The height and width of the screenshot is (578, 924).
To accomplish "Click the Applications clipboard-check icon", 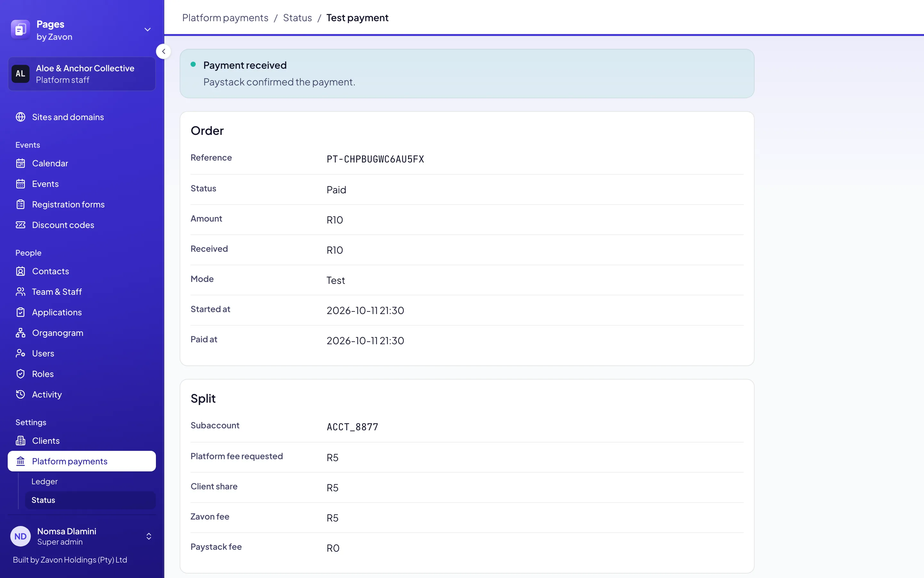I will (21, 312).
